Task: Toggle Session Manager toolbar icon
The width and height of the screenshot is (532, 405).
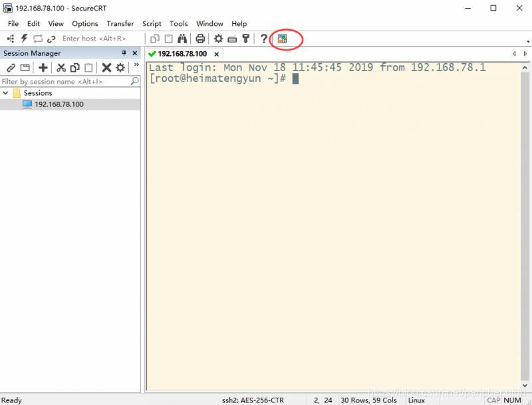Action: 11,39
